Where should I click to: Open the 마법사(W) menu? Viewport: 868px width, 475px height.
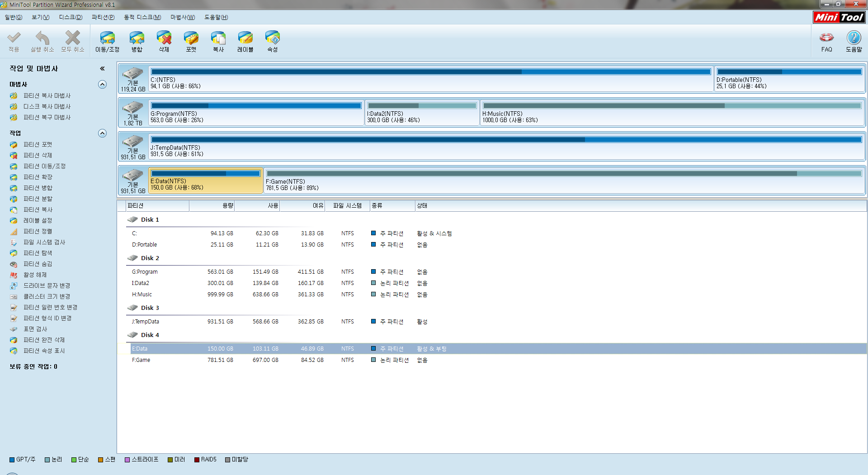coord(183,17)
